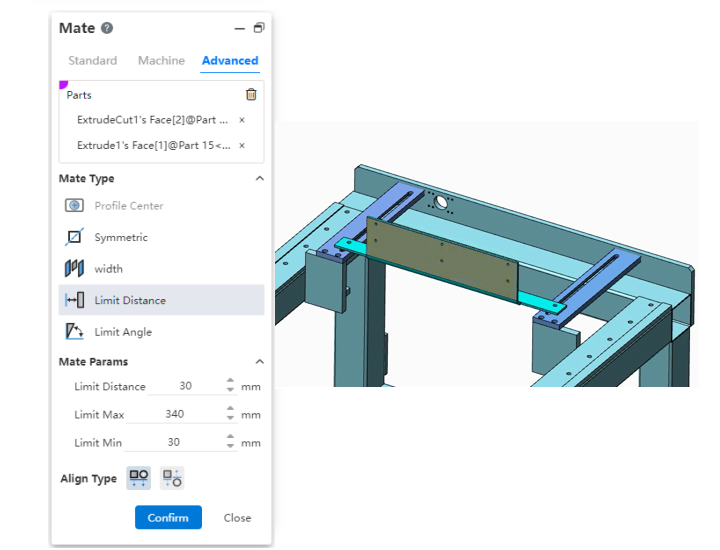Close the Mate dialog
This screenshot has height=550, width=720.
click(237, 518)
